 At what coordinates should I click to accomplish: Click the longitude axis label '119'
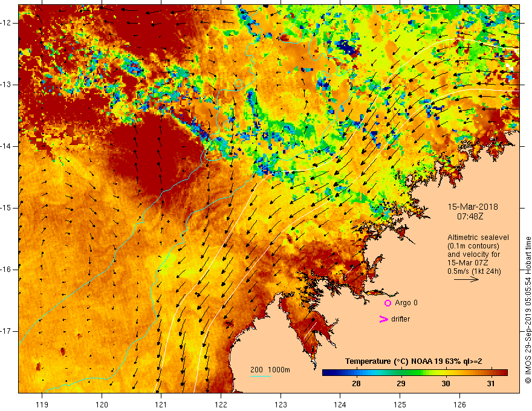[42, 404]
